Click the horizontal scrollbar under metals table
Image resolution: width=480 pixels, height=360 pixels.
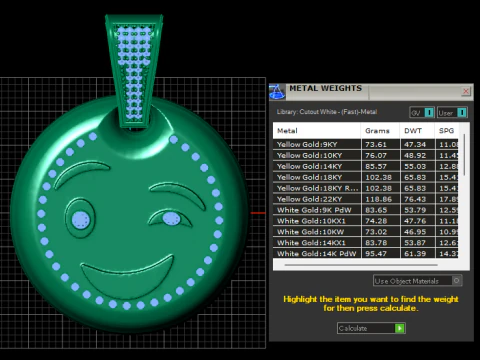361,265
